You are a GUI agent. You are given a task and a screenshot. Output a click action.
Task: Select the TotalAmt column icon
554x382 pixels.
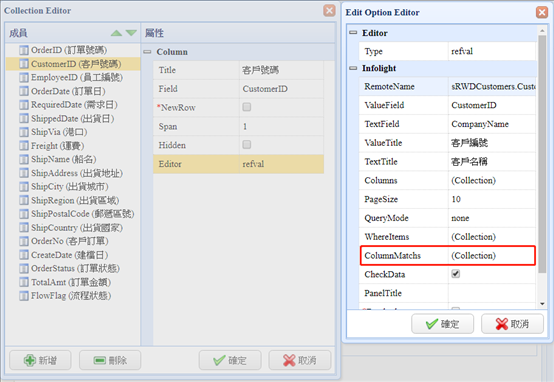pos(24,282)
